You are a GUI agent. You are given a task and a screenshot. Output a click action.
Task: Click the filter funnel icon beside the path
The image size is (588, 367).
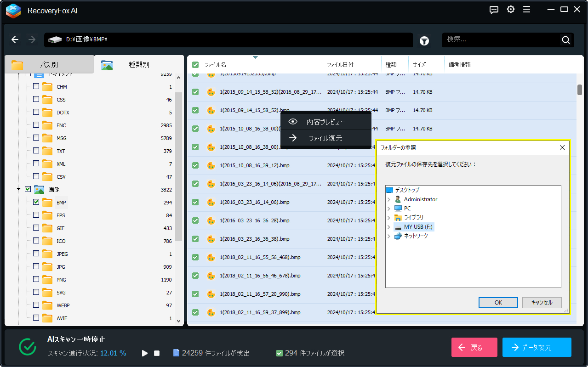click(424, 40)
